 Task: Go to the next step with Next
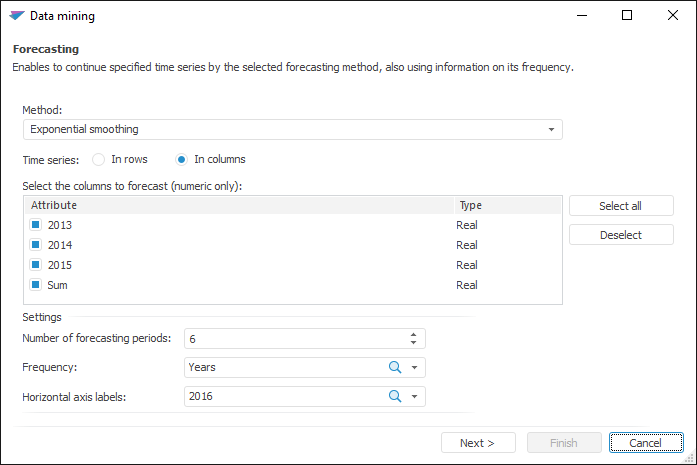[x=478, y=443]
